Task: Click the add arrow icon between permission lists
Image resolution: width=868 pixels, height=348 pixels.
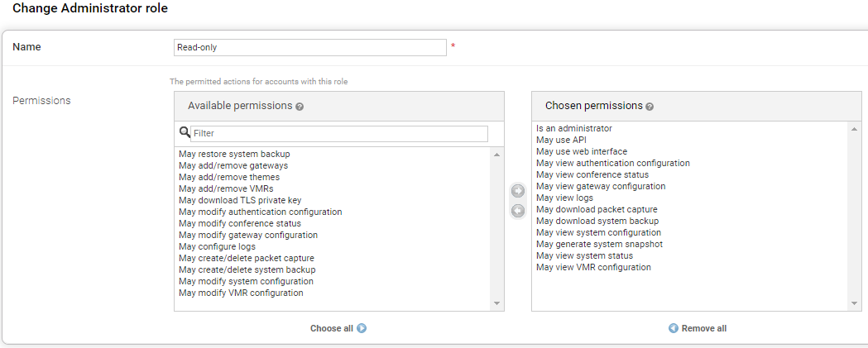Action: [518, 192]
